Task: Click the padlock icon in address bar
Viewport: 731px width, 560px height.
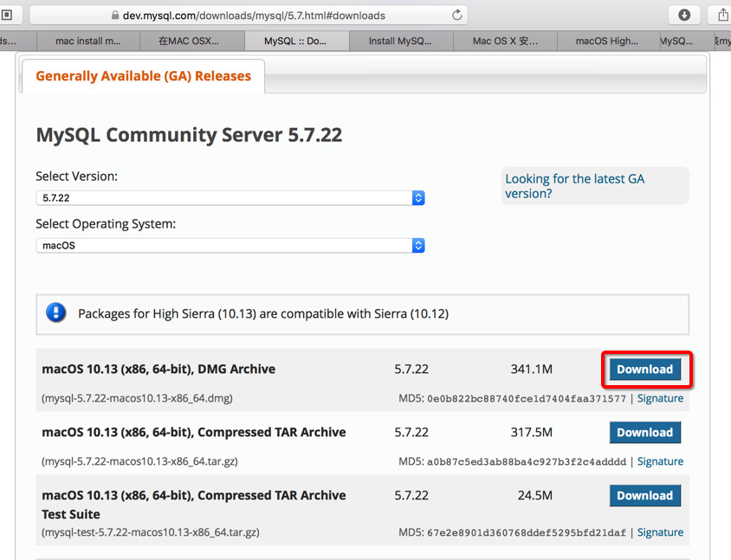Action: (115, 16)
